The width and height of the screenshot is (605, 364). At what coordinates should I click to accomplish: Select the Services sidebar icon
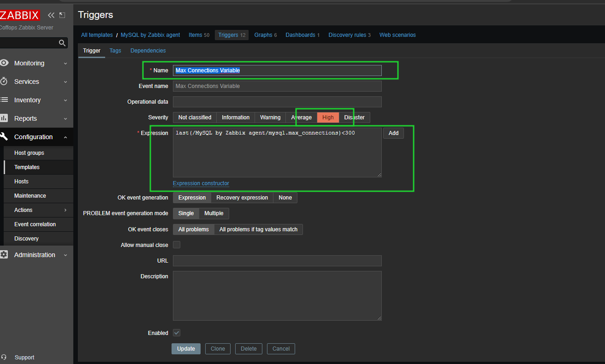(x=5, y=82)
